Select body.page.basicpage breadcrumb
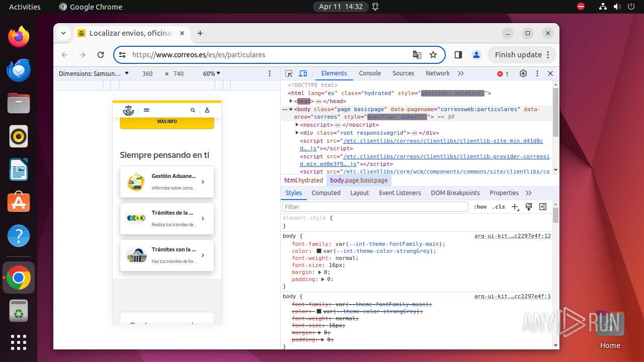Viewport: 644px width, 362px height. 359,180
